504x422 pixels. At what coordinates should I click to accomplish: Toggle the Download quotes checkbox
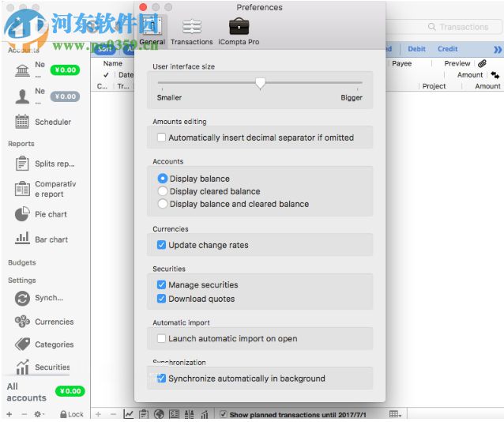tap(161, 299)
